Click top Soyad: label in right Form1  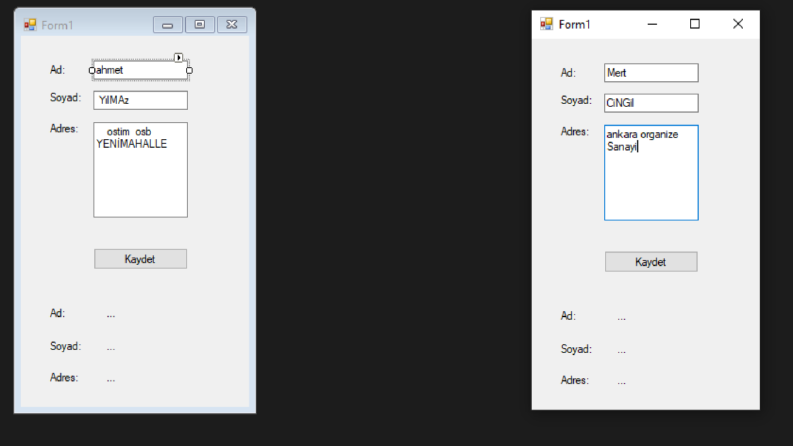pos(576,101)
